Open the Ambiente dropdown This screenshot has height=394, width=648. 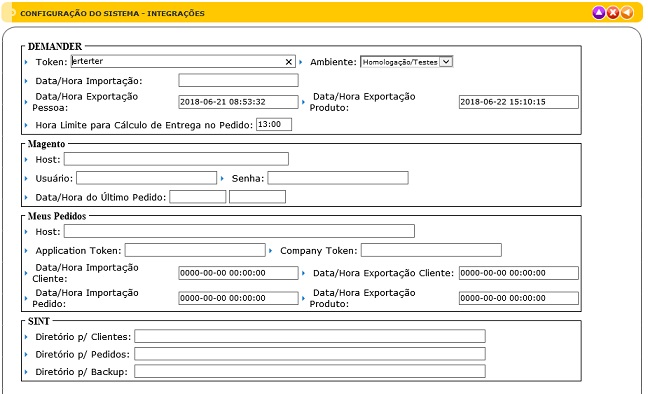coord(407,62)
